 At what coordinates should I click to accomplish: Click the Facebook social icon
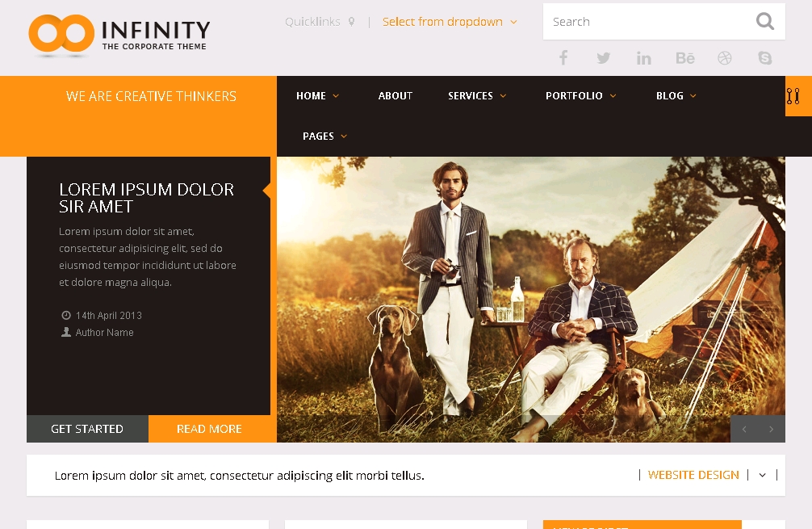(563, 57)
